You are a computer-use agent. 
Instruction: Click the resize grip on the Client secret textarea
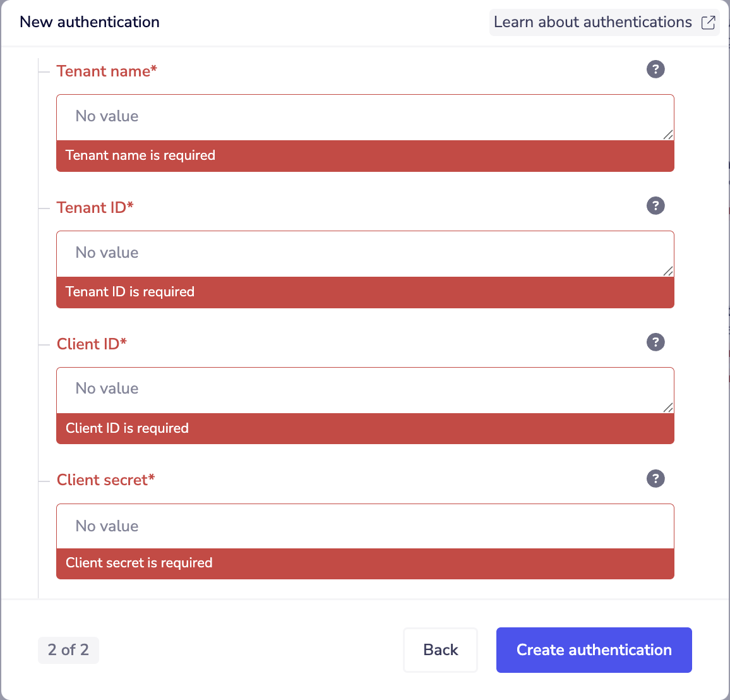coord(669,544)
